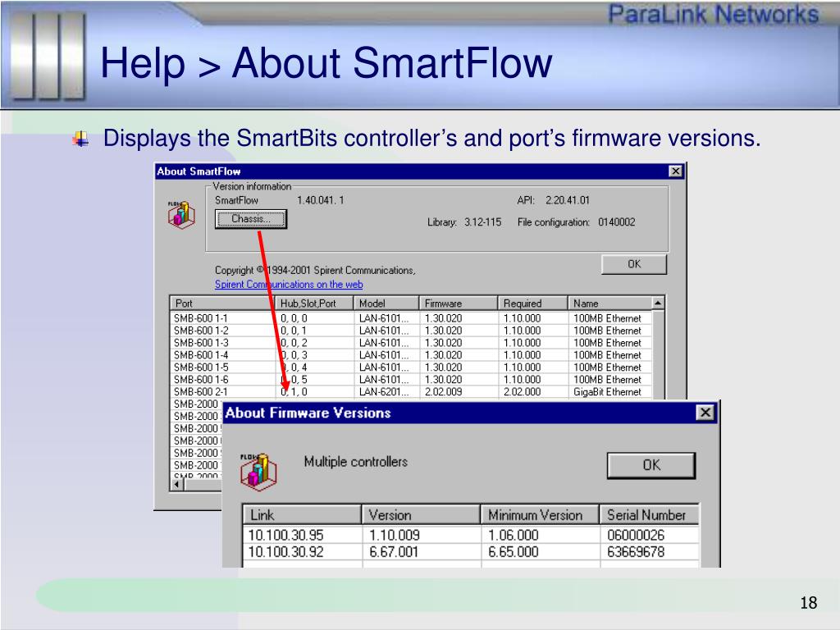Close the About Firmware Versions dialog
Image resolution: width=840 pixels, height=630 pixels.
tap(705, 413)
